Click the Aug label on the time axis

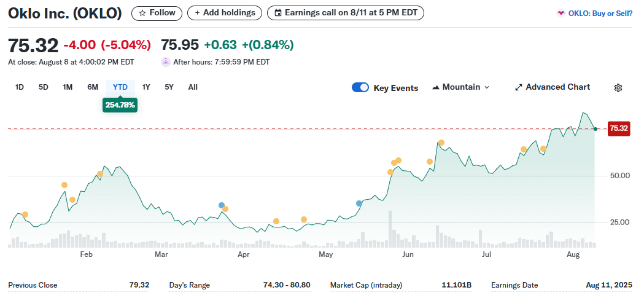point(573,255)
